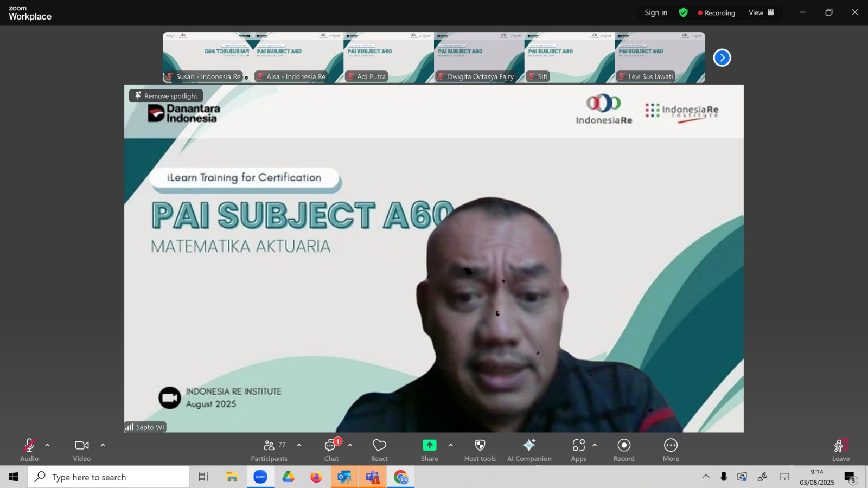This screenshot has width=868, height=488.
Task: Expand the video options arrow
Action: [x=103, y=445]
